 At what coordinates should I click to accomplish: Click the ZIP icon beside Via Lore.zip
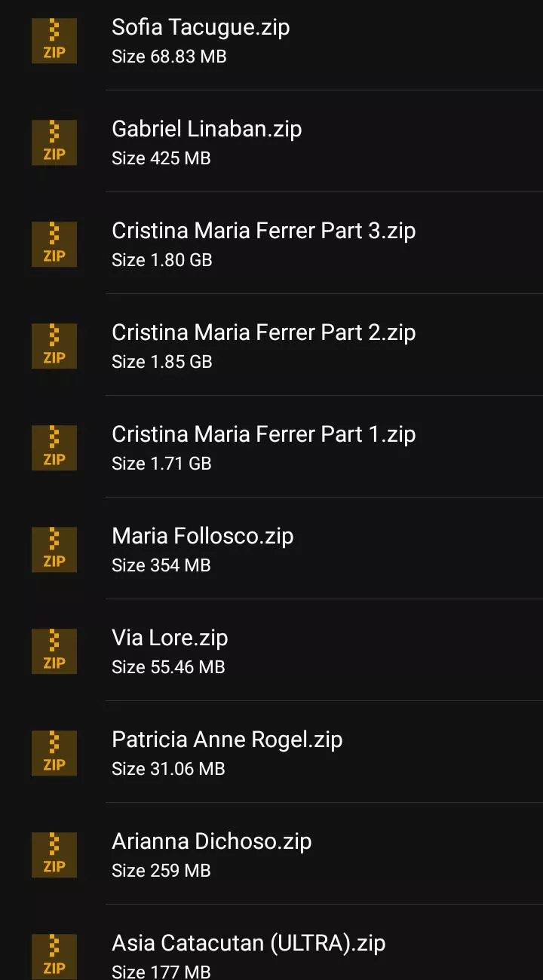[x=54, y=651]
